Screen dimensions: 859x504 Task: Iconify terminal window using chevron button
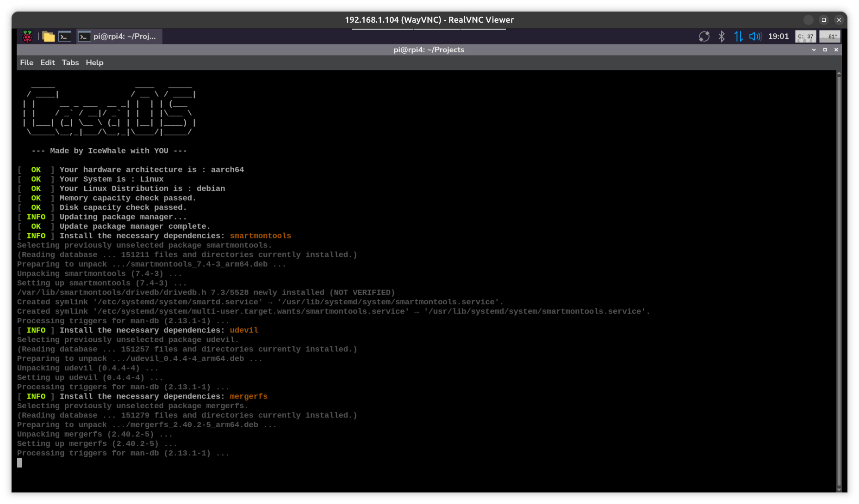(814, 50)
